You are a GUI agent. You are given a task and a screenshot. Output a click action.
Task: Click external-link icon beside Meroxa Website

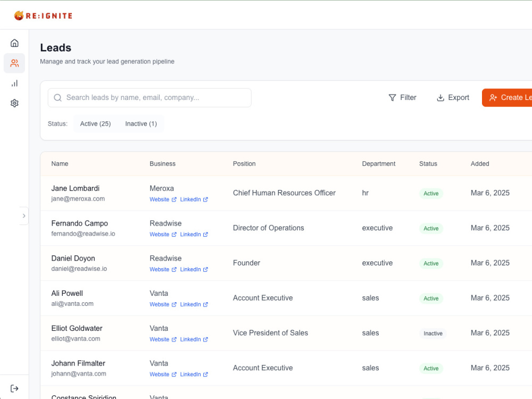pos(174,199)
